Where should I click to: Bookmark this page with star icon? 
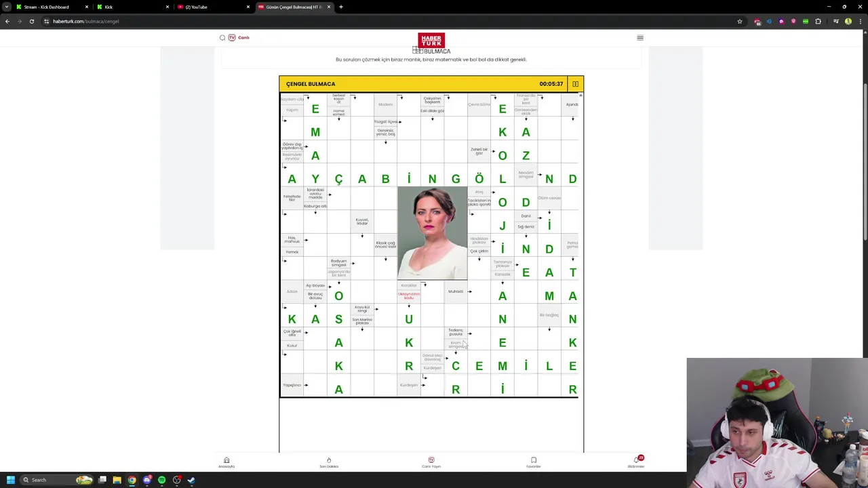739,21
